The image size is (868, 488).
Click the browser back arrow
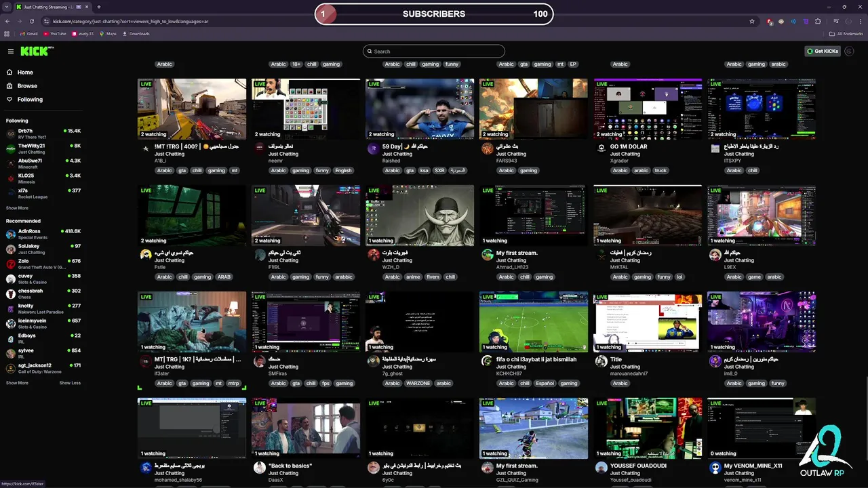click(9, 21)
